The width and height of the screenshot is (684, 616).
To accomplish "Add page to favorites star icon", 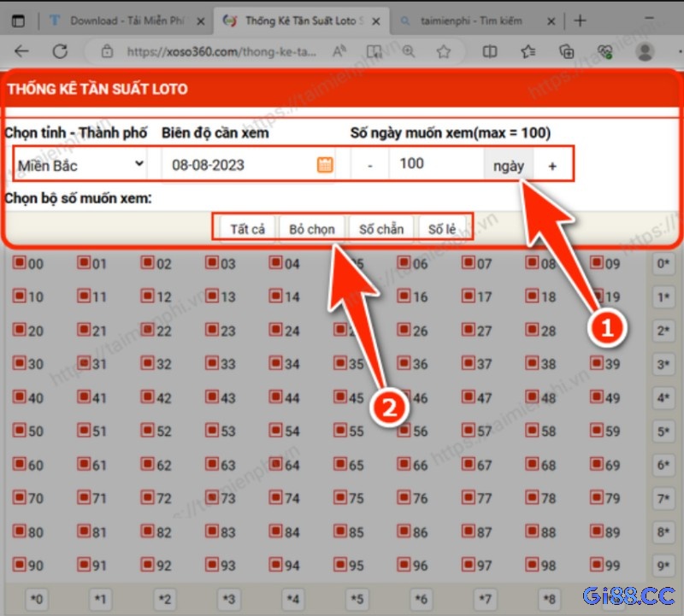I will tap(443, 51).
